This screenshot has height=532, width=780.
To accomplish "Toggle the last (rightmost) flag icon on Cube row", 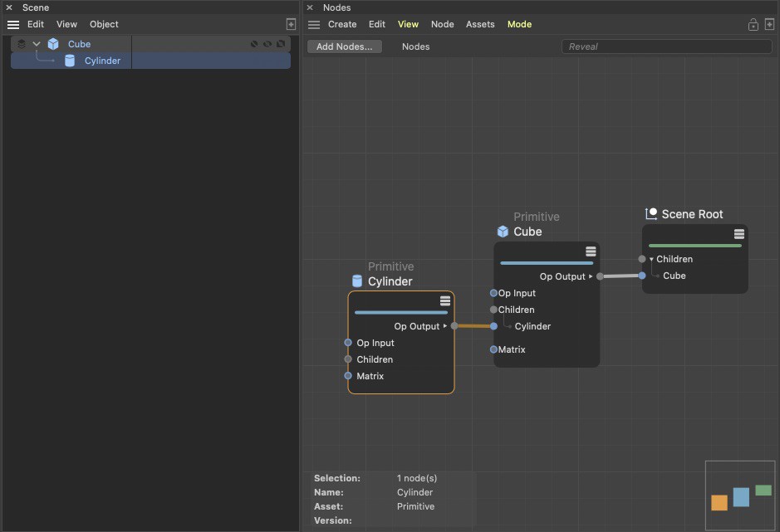I will [281, 44].
